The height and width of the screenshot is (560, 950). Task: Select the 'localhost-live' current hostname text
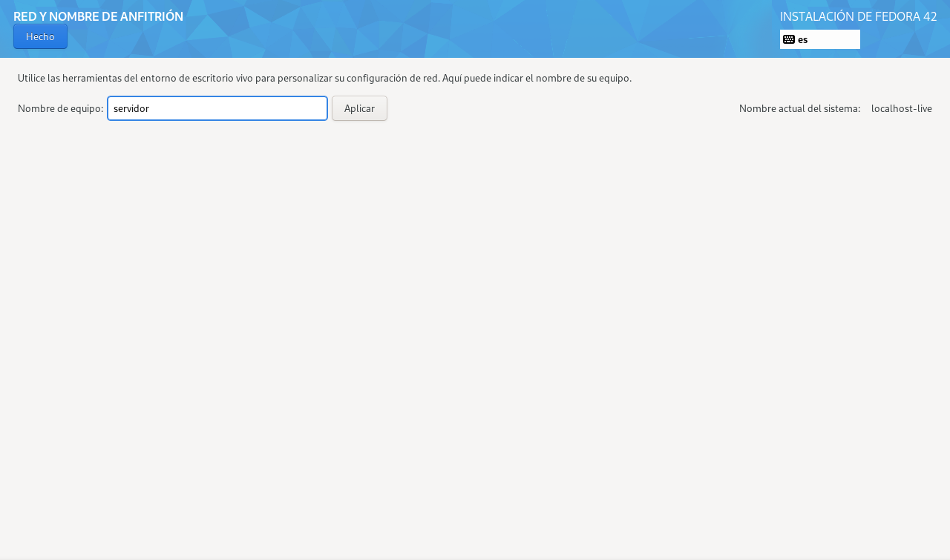(901, 108)
